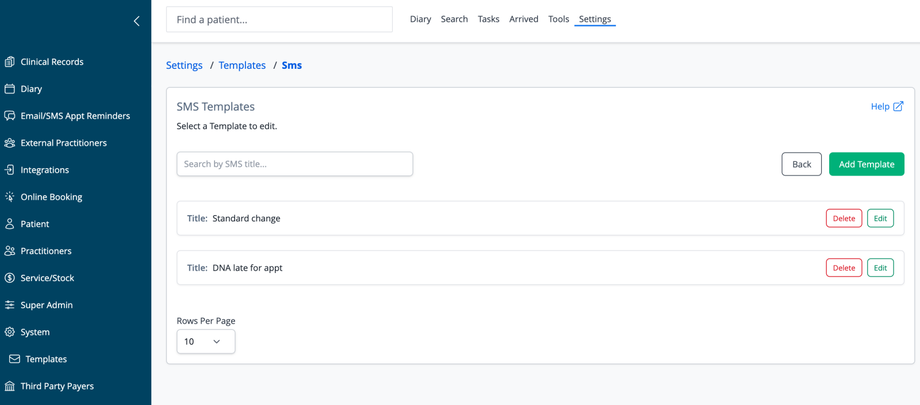920x405 pixels.
Task: Open the Tasks menu item
Action: tap(488, 19)
